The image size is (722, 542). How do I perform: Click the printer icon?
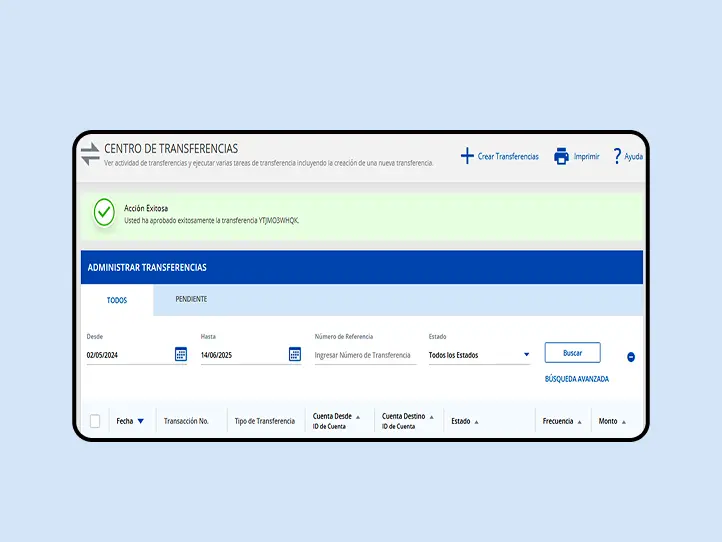[561, 156]
